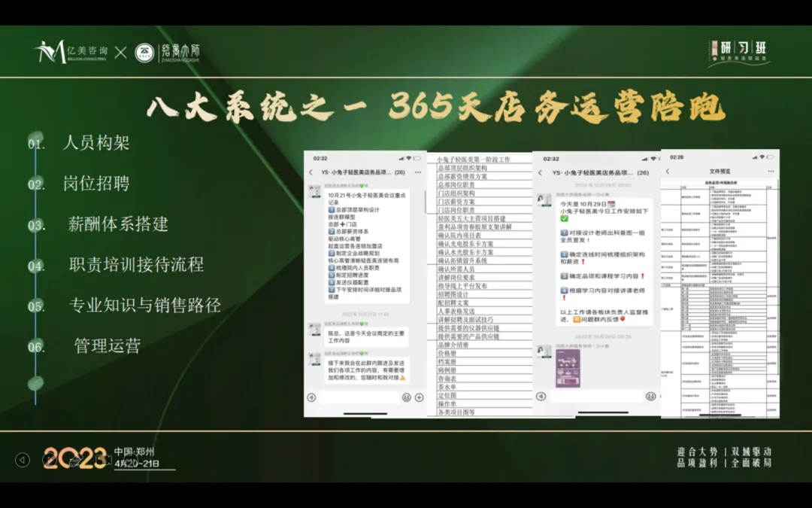
Task: Select the slideshow pen tool icon
Action: 76,460
